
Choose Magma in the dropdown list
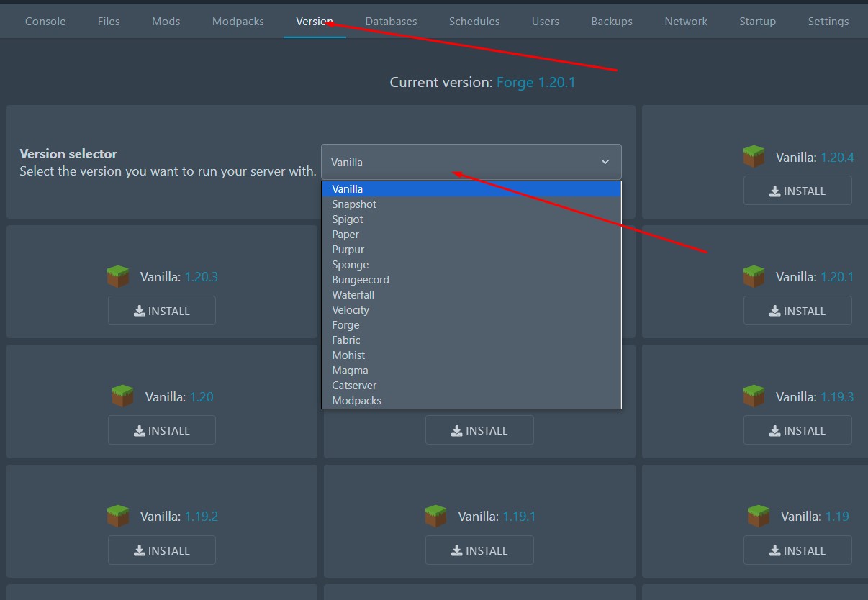471,370
